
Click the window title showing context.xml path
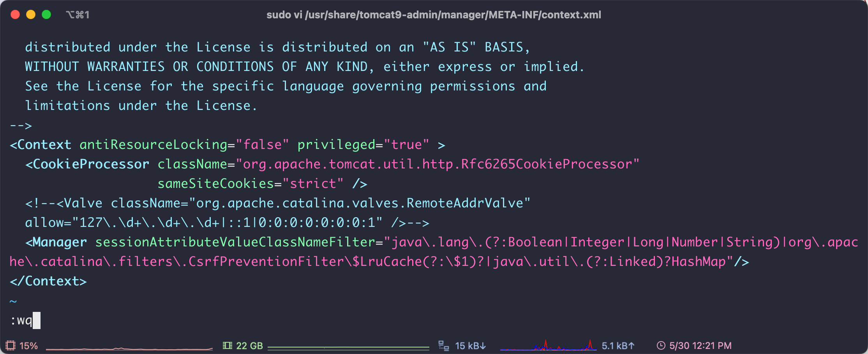click(434, 15)
